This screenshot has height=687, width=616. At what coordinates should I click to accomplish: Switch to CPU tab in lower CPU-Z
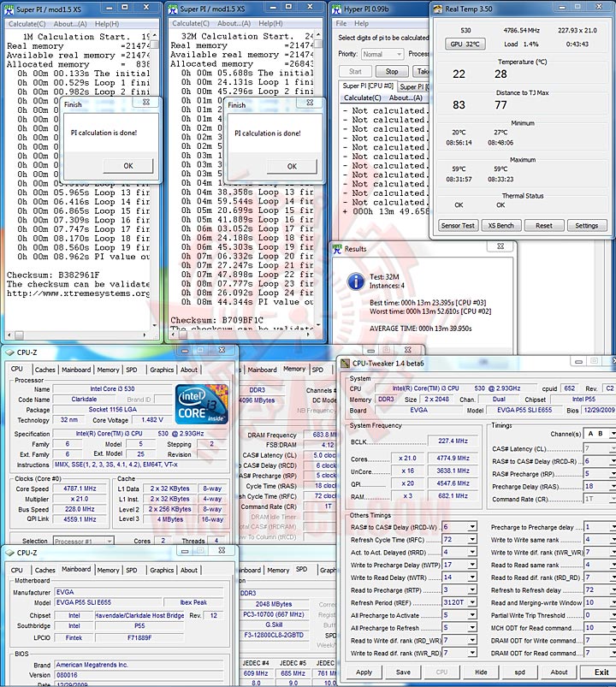[16, 570]
